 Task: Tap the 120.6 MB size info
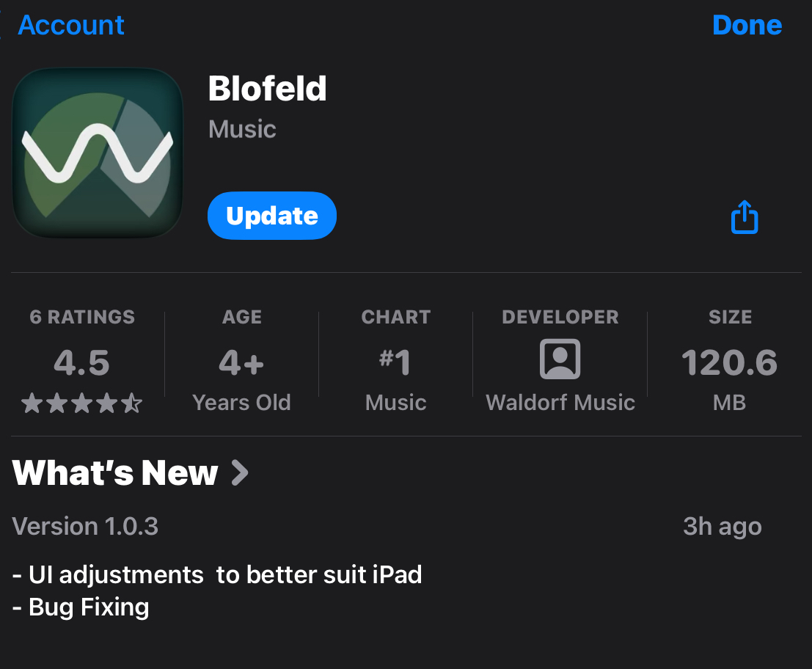coord(729,362)
